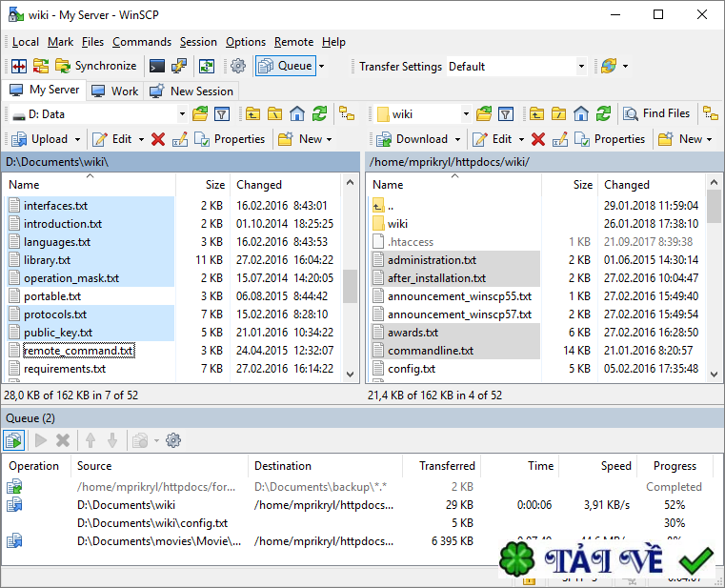Open the Preferences gear in main toolbar
Image resolution: width=725 pixels, height=588 pixels.
(x=237, y=66)
